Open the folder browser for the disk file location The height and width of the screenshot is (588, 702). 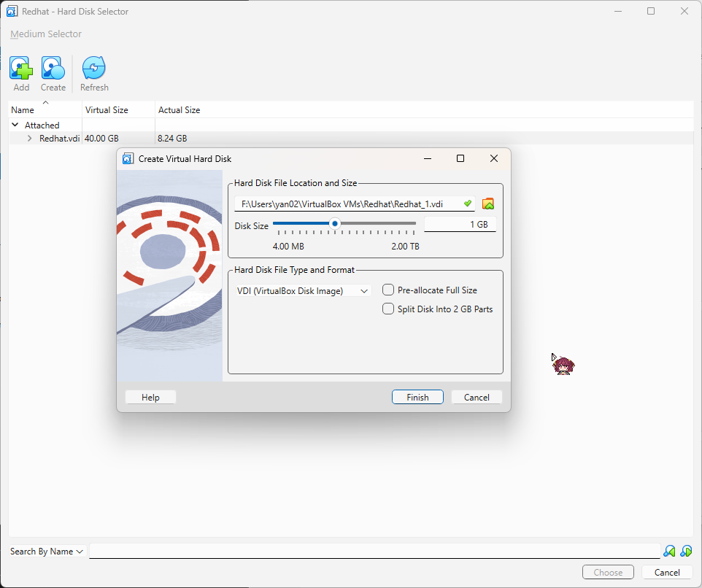[487, 204]
